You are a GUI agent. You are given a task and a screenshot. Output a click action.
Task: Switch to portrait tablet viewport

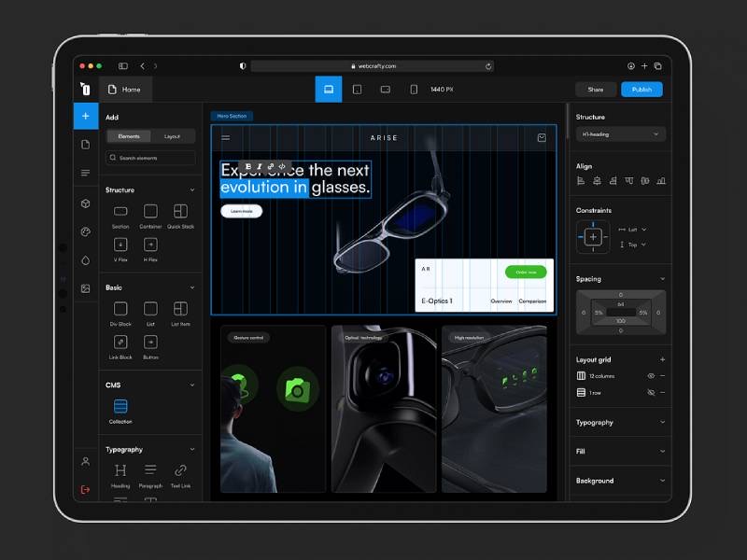[x=357, y=89]
